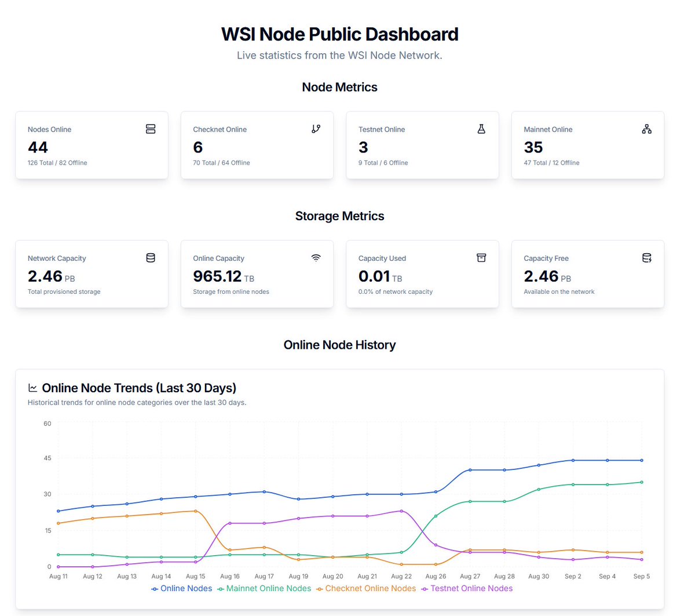Toggle the Online Nodes legend entry
Viewport: 695px width, 616px height.
(182, 588)
